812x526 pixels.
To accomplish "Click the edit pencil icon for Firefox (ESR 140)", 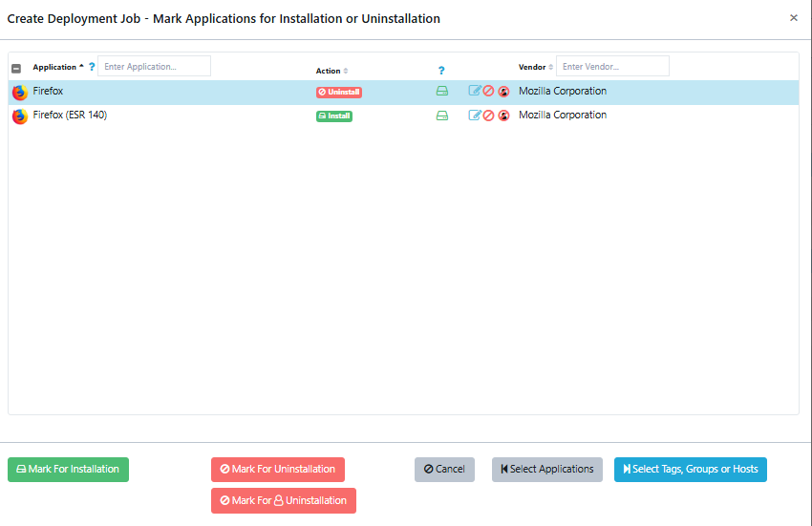I will (475, 116).
